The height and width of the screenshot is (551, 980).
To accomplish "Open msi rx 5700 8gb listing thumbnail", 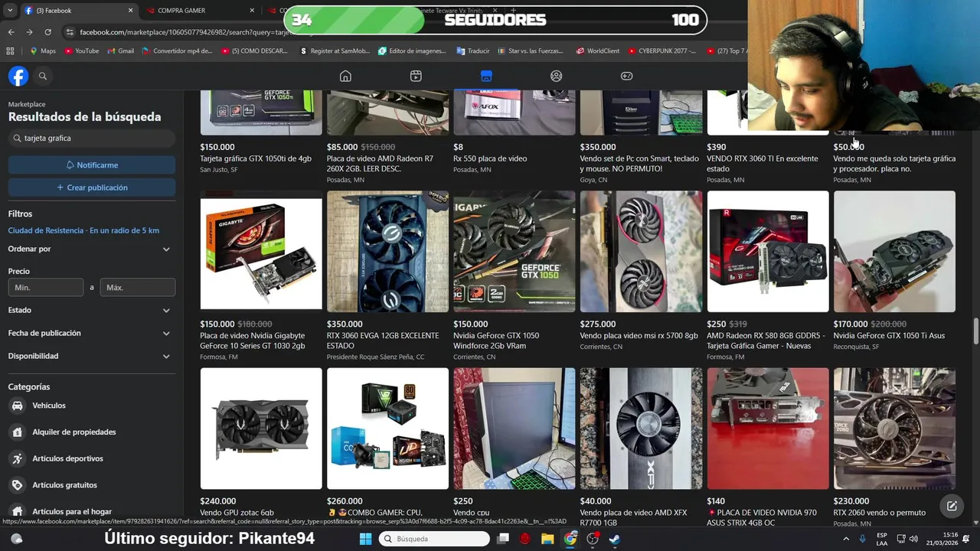I will pos(641,252).
